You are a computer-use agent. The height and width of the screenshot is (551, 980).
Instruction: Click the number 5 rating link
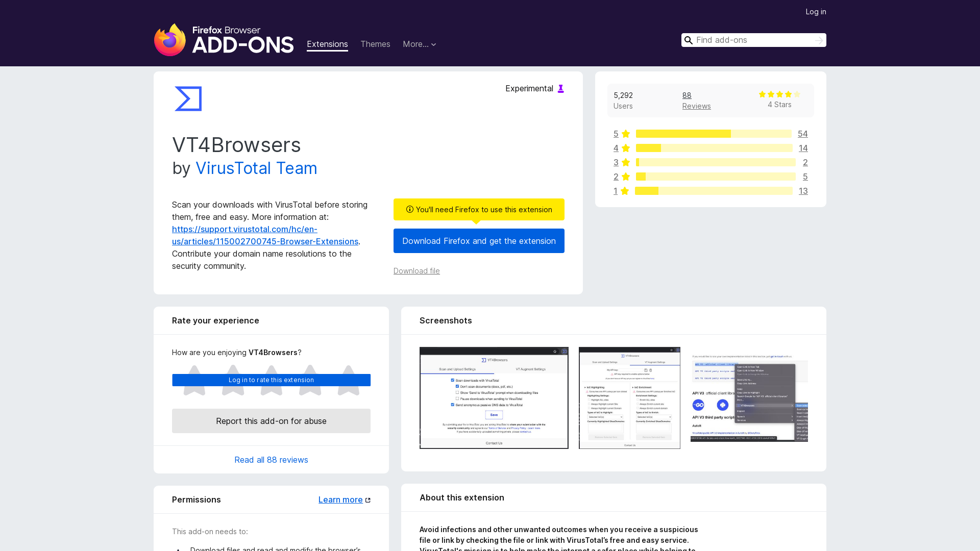(x=616, y=134)
